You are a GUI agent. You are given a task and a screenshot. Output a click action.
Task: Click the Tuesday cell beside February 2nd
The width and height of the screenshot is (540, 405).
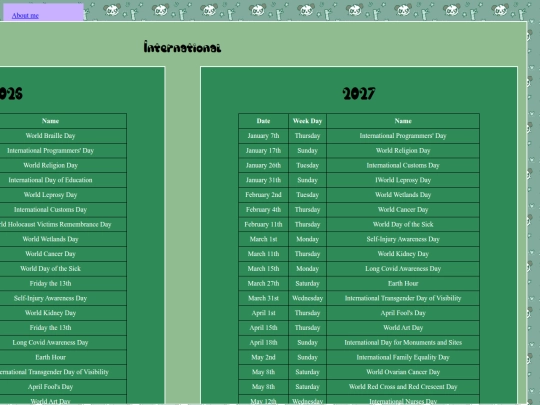coord(307,195)
